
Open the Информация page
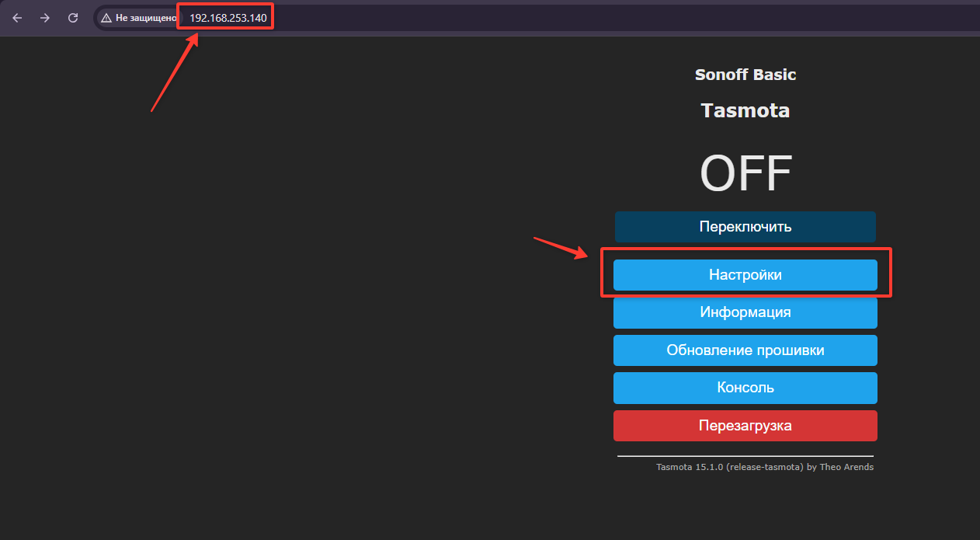[x=745, y=312]
